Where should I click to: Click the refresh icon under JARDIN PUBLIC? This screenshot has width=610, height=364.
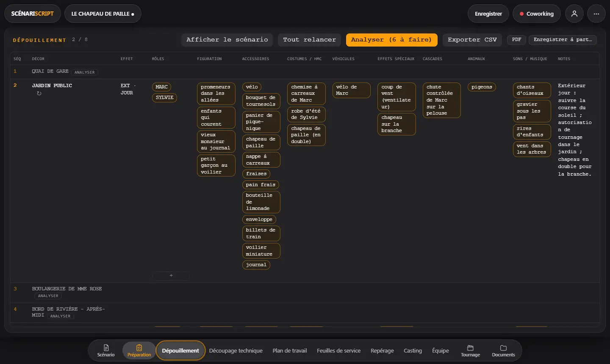[39, 93]
